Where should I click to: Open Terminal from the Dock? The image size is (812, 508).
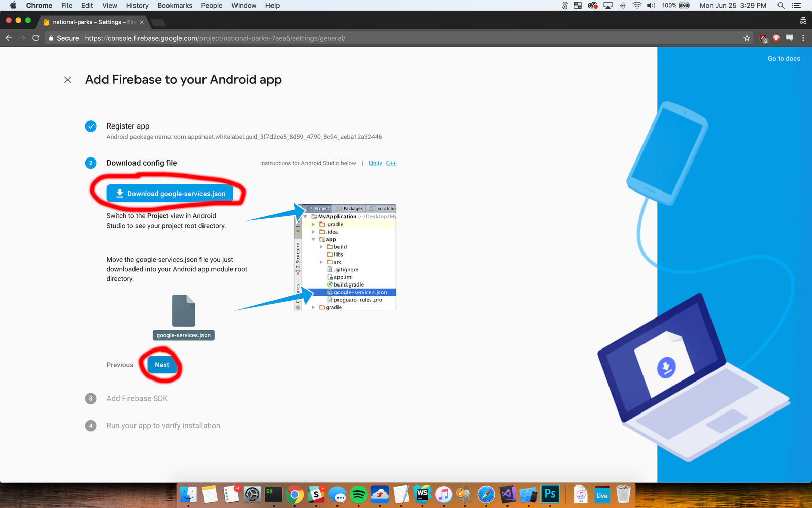click(x=274, y=494)
